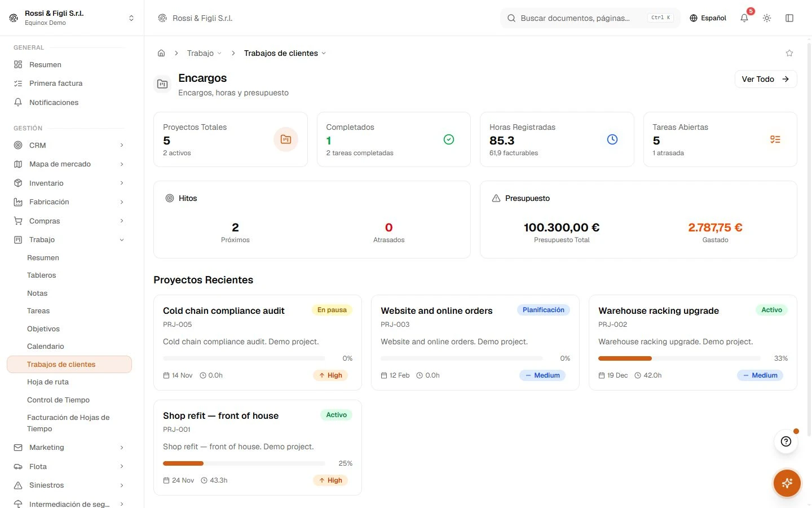This screenshot has height=508, width=812.
Task: Select the Siniestros warning icon in sidebar
Action: pyautogui.click(x=18, y=485)
